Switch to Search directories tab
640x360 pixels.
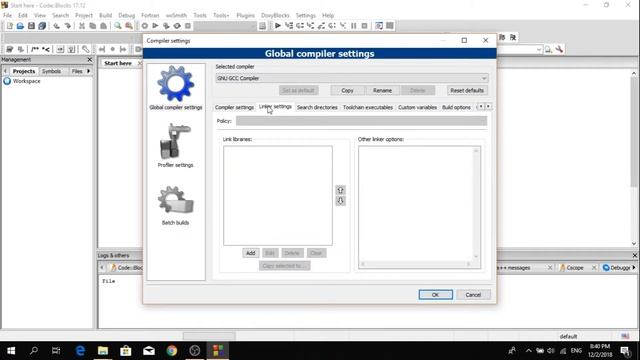pos(317,107)
